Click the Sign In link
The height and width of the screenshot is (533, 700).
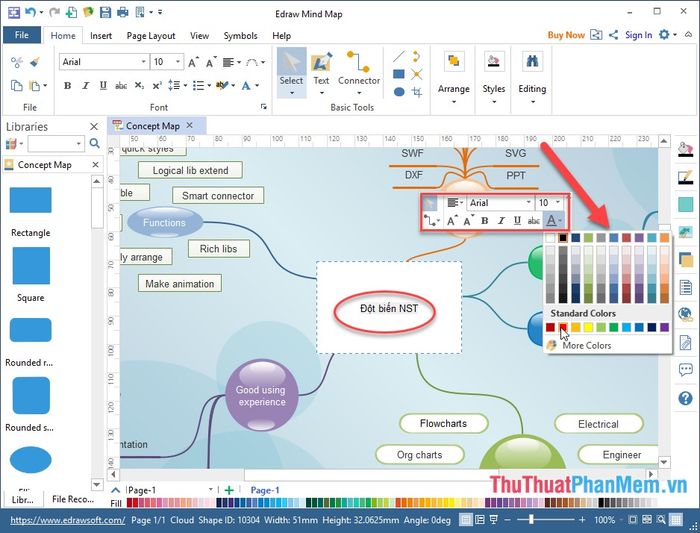click(x=638, y=35)
